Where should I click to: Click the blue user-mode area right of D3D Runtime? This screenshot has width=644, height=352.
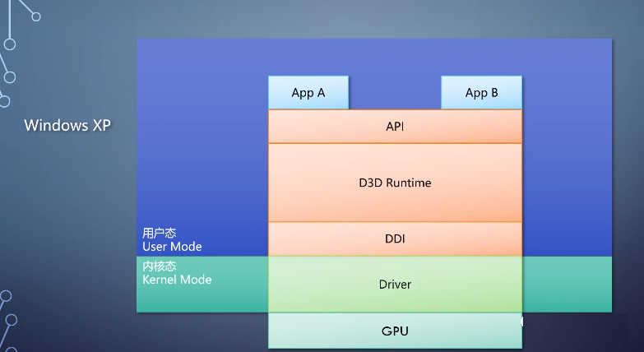pos(566,183)
